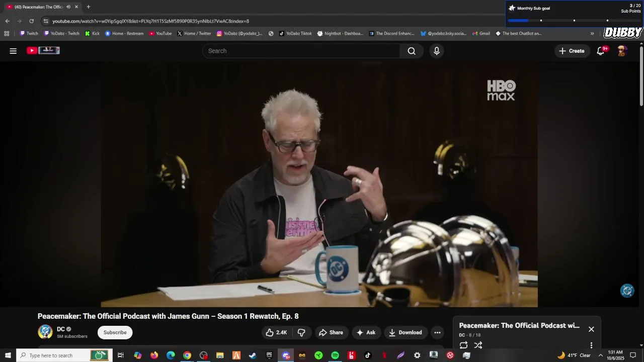Open Windows notification center
Screen dimensions: 644x362
[633, 355]
